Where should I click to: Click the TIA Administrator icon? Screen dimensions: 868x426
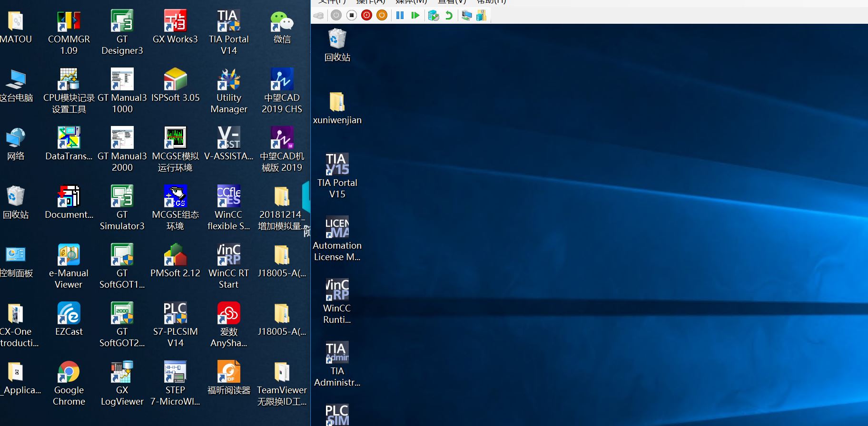[337, 353]
